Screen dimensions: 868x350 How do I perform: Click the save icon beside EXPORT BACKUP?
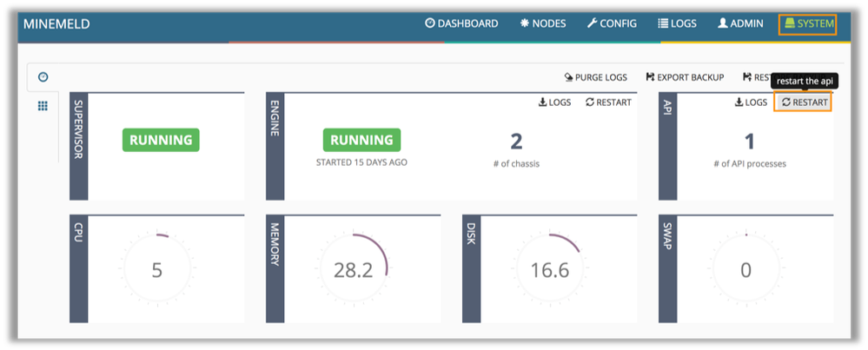[x=651, y=77]
